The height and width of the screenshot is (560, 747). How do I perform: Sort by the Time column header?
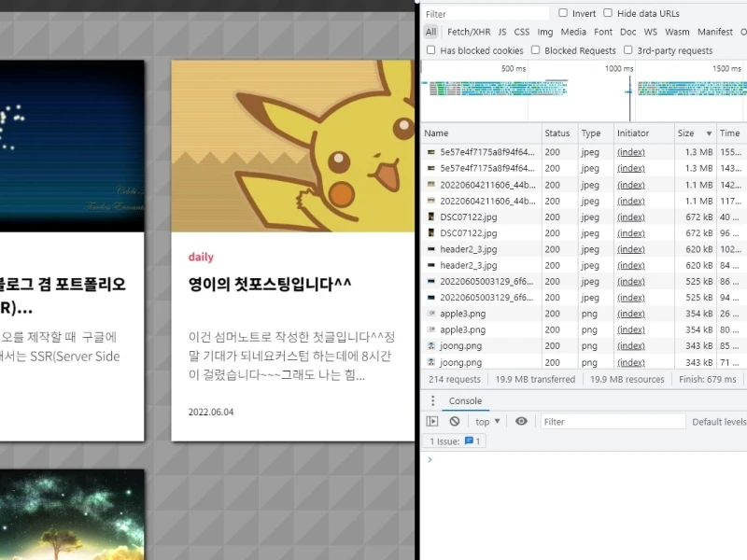pyautogui.click(x=732, y=133)
